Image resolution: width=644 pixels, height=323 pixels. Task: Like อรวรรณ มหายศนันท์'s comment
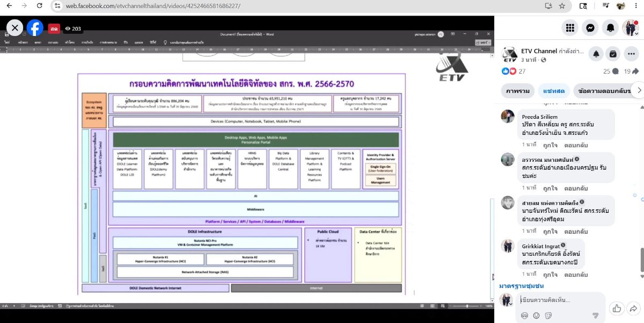point(550,188)
